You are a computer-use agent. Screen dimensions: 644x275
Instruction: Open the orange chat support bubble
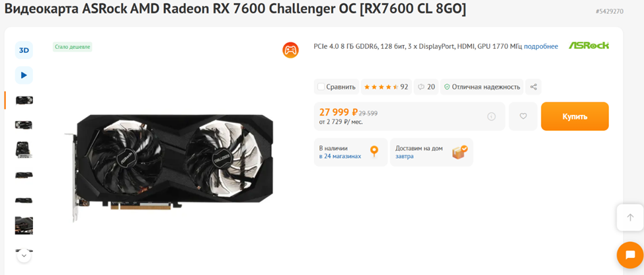tap(631, 255)
